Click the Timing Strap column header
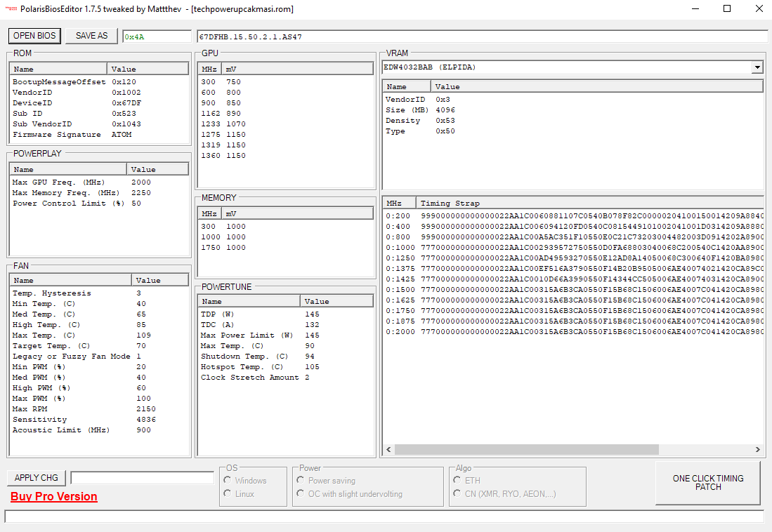 tap(590, 204)
